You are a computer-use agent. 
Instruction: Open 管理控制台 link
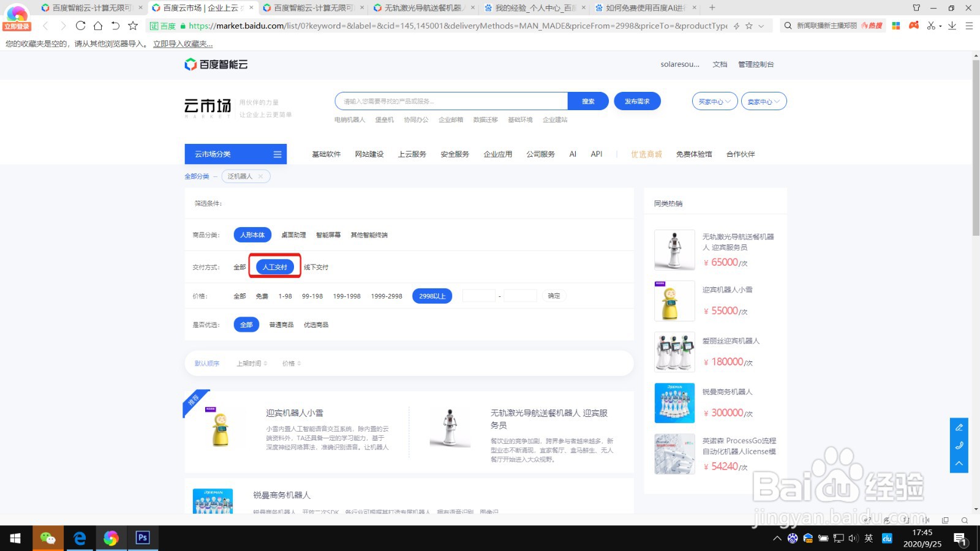click(756, 64)
